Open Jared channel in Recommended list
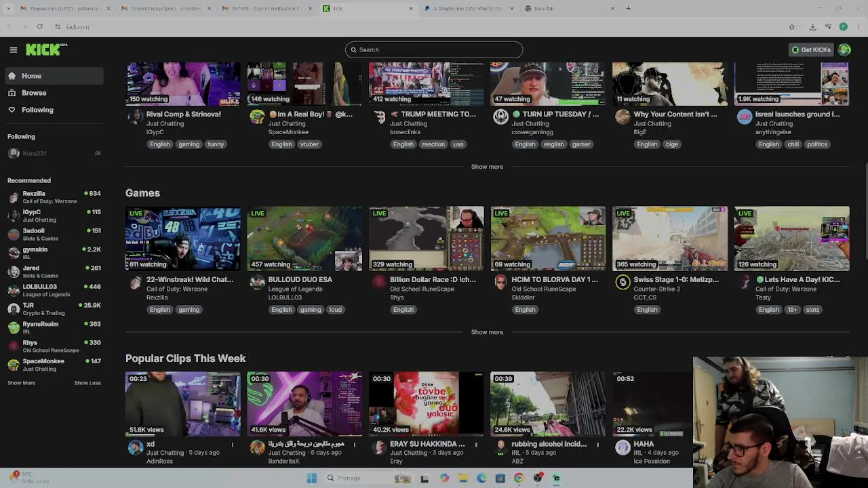 (54, 272)
